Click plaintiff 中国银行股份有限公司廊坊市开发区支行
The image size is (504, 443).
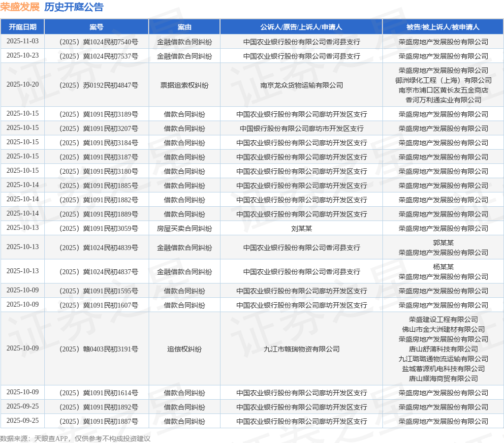click(x=302, y=128)
